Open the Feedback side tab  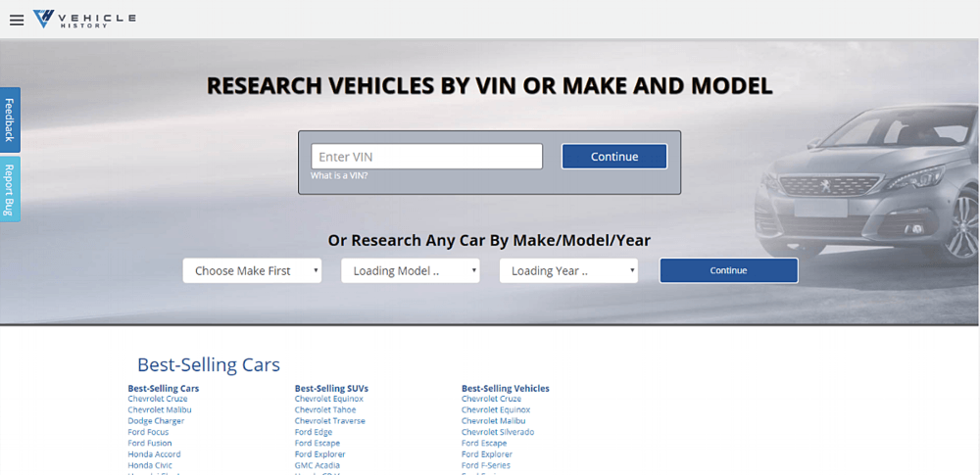click(x=10, y=119)
